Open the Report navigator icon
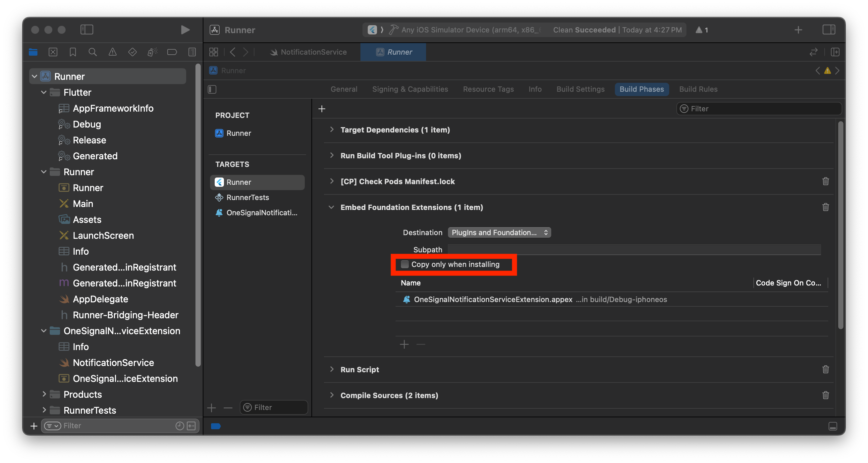Image resolution: width=868 pixels, height=463 pixels. 192,52
